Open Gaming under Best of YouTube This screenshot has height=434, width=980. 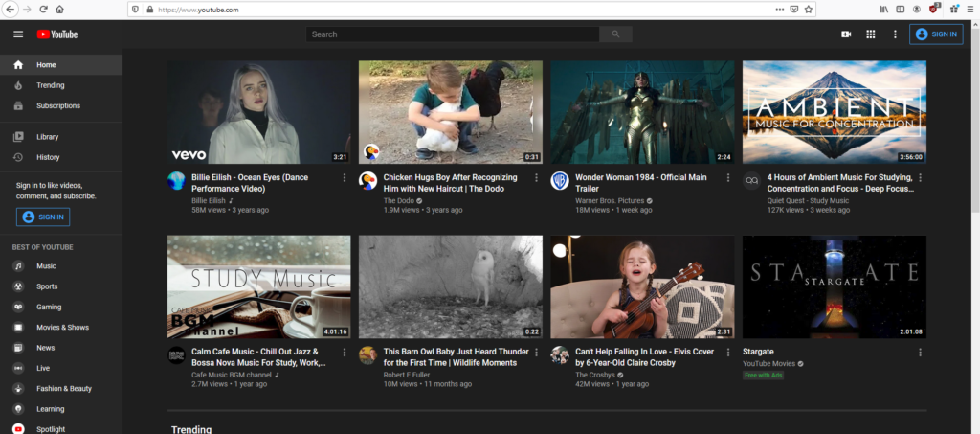61,307
